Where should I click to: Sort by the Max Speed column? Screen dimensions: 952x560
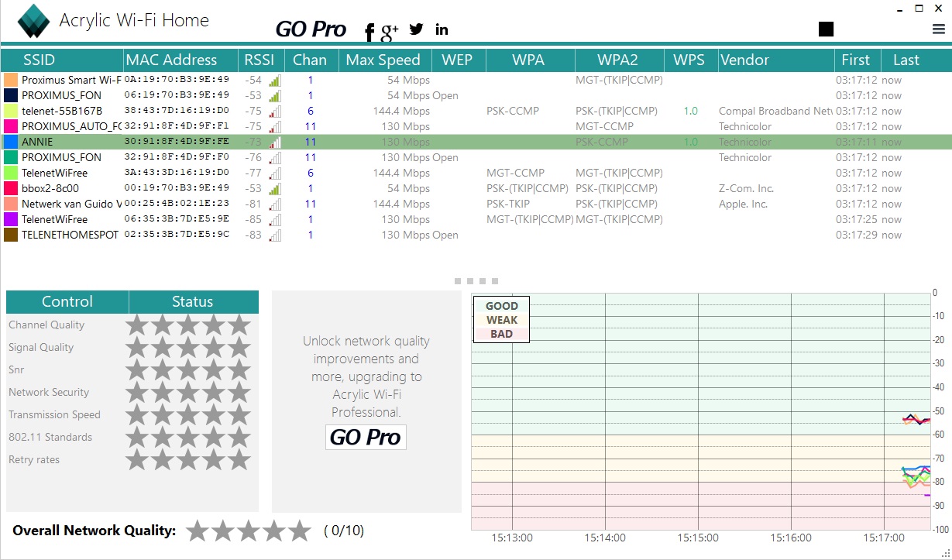383,60
